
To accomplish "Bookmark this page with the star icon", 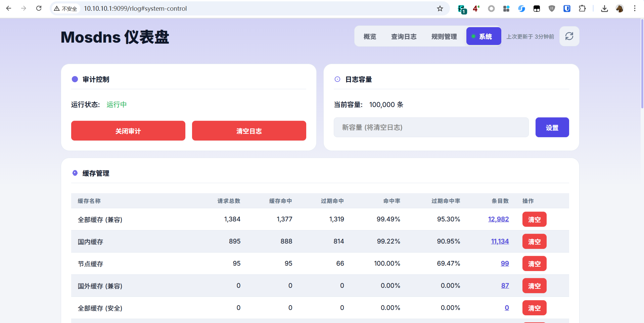I will tap(440, 8).
